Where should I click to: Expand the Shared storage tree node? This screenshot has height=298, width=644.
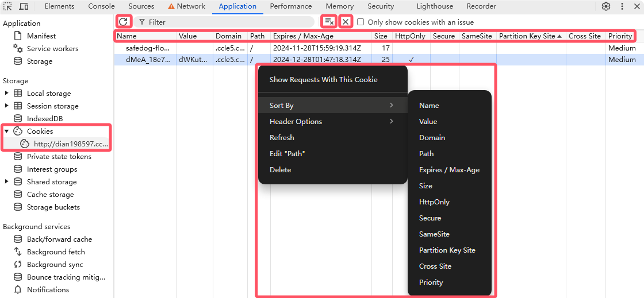6,182
